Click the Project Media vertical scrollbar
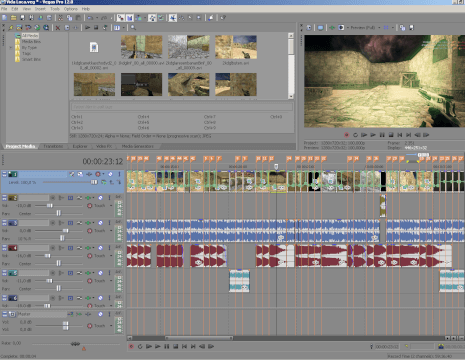 (291, 65)
